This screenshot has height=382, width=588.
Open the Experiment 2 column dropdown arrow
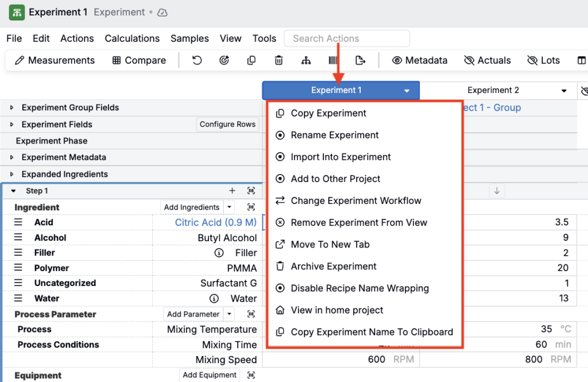coord(563,91)
